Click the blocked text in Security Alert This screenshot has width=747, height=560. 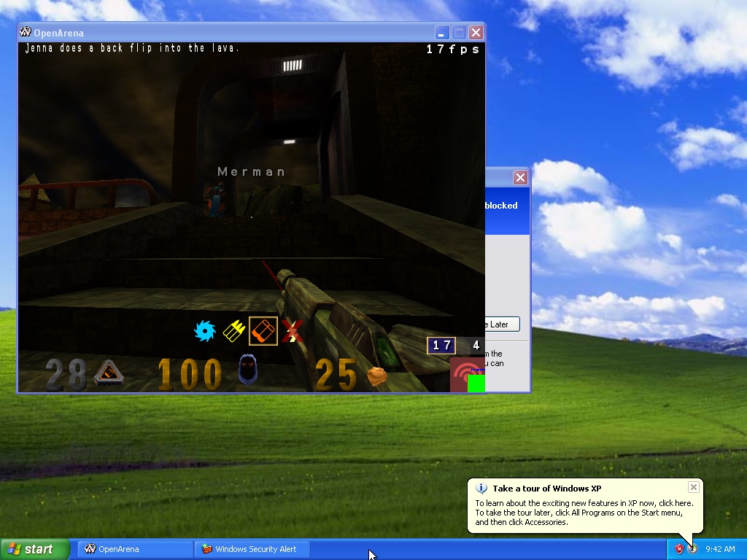(501, 206)
